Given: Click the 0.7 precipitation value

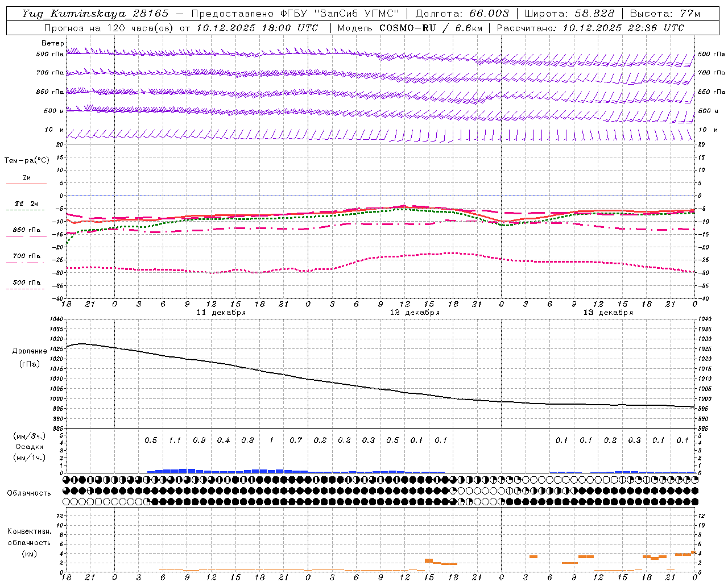Looking at the screenshot, I should (x=296, y=440).
